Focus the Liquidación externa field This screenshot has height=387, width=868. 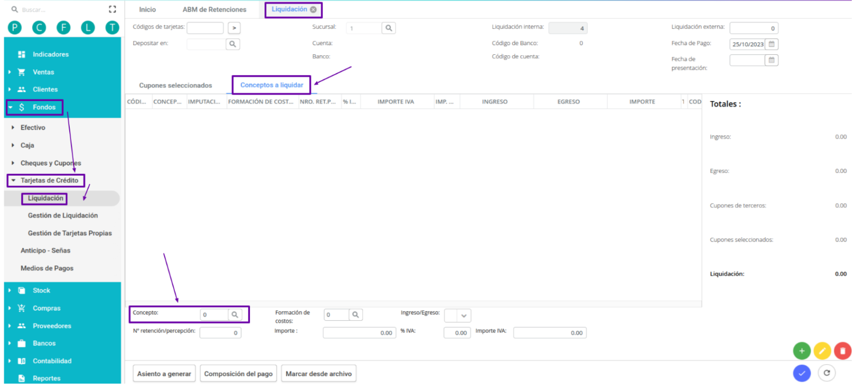coord(754,28)
